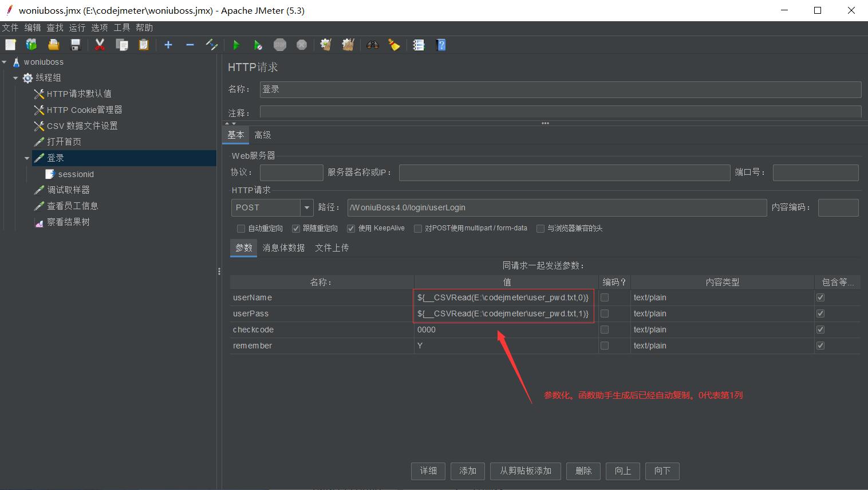Switch to the 文件上传 tab
Viewport: 868px width, 490px height.
(x=332, y=248)
